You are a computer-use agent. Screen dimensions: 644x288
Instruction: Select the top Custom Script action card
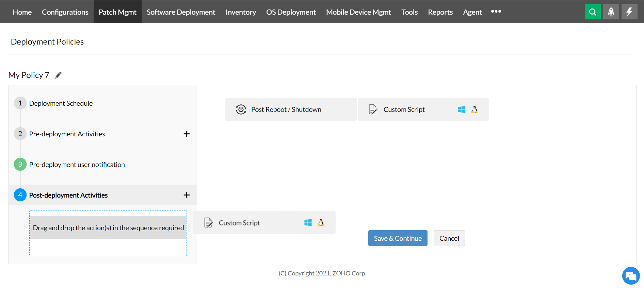[x=423, y=109]
